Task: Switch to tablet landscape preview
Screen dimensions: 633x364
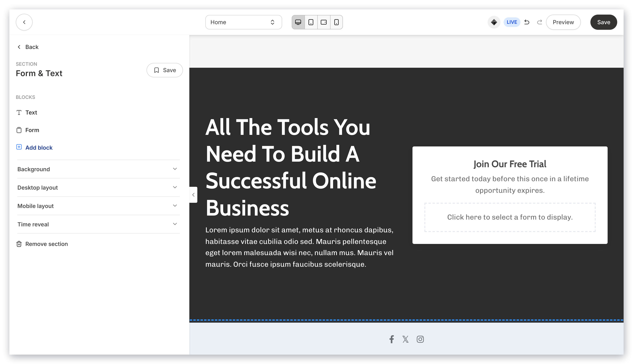Action: (x=324, y=22)
